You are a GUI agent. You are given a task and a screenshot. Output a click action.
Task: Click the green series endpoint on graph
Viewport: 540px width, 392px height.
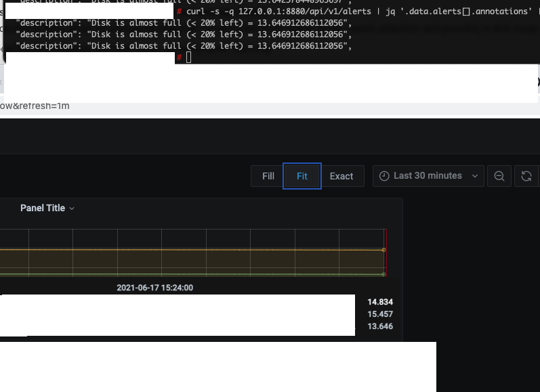383,274
